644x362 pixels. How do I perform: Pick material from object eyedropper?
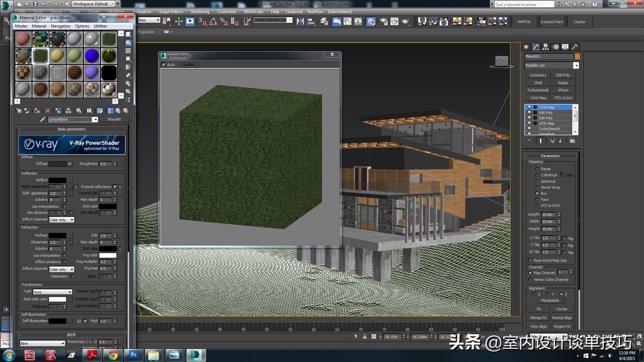[x=43, y=119]
